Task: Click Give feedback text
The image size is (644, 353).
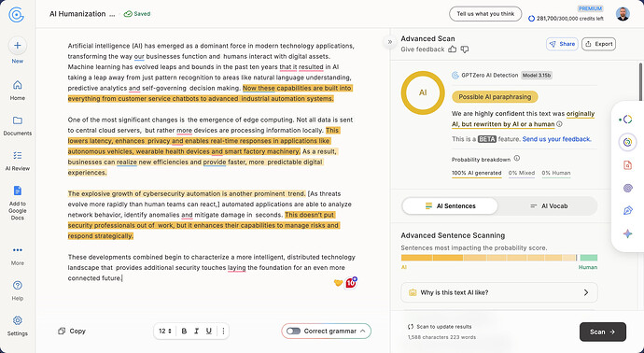Action: 423,49
